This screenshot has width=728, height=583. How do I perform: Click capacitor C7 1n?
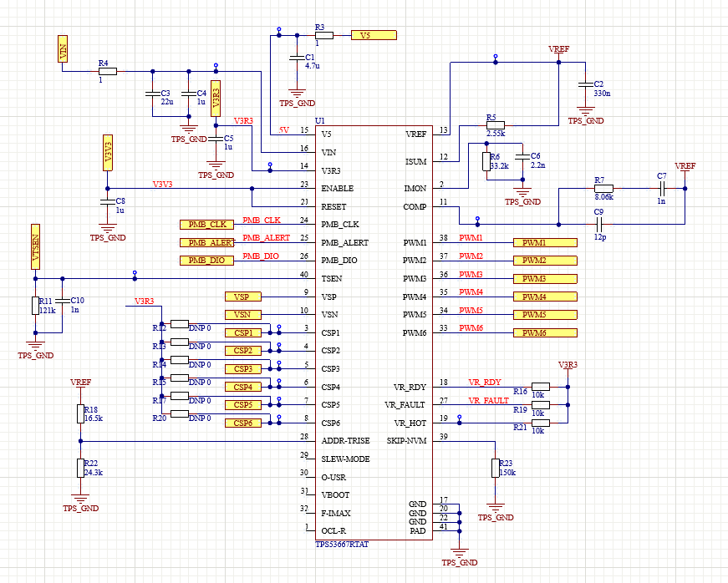pos(662,188)
